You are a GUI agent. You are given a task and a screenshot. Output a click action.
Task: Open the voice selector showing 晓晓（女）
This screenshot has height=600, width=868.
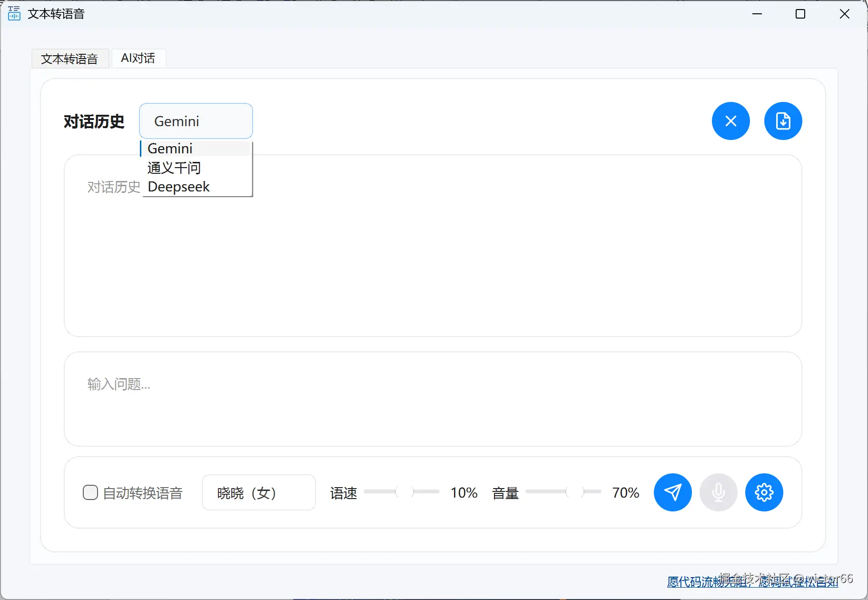point(258,492)
